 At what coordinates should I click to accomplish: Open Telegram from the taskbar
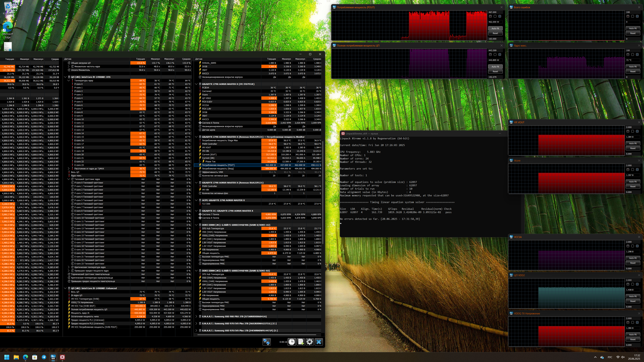tap(44, 357)
